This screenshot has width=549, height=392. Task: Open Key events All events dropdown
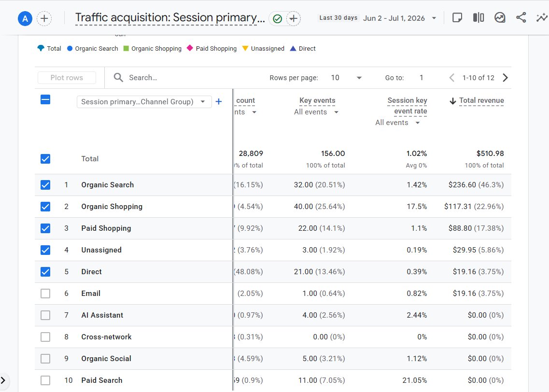[316, 112]
